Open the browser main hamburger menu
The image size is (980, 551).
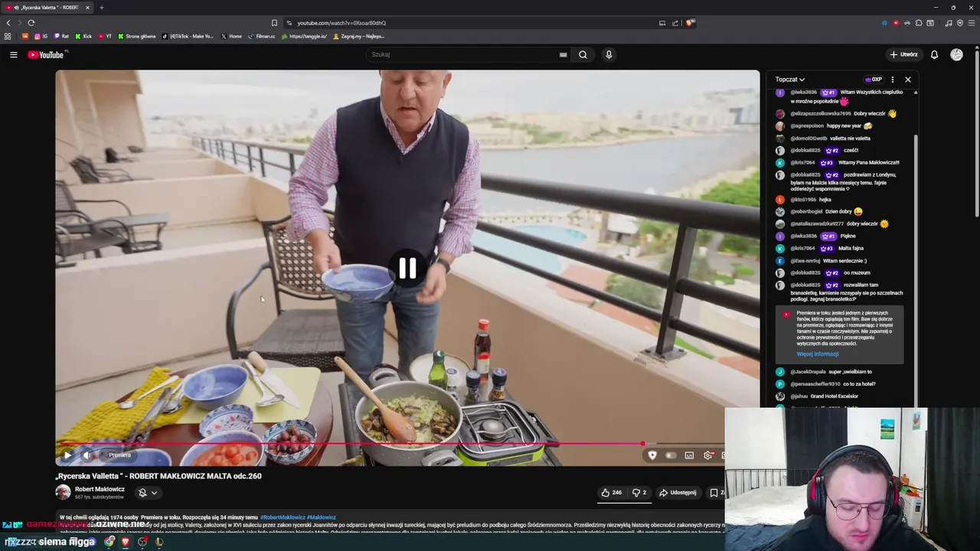[972, 23]
